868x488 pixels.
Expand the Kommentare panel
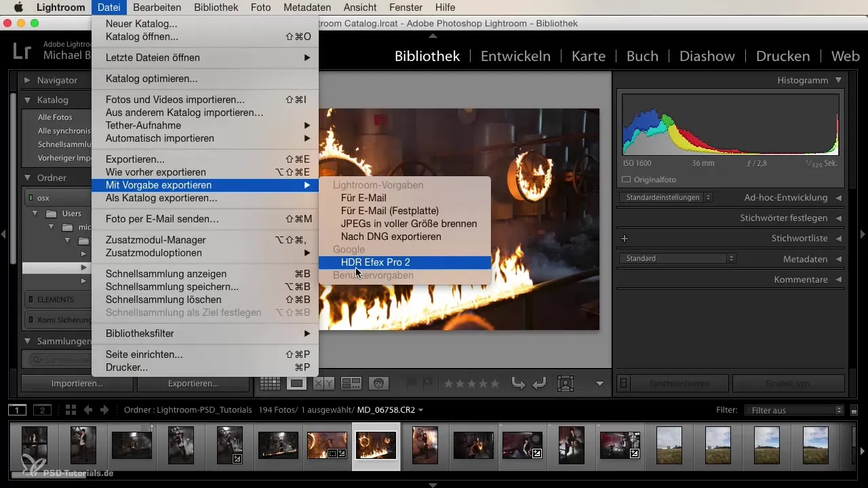point(839,279)
